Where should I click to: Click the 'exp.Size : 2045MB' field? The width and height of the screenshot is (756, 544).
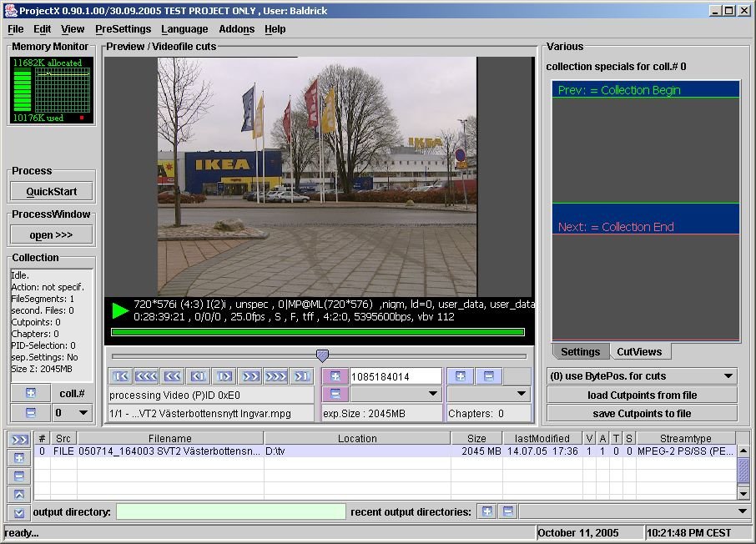[x=382, y=413]
